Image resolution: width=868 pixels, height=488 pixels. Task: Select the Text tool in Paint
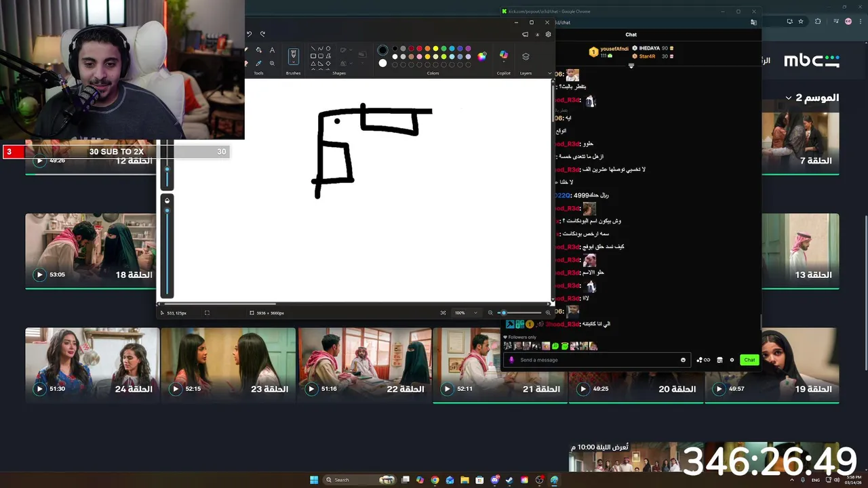[x=272, y=50]
